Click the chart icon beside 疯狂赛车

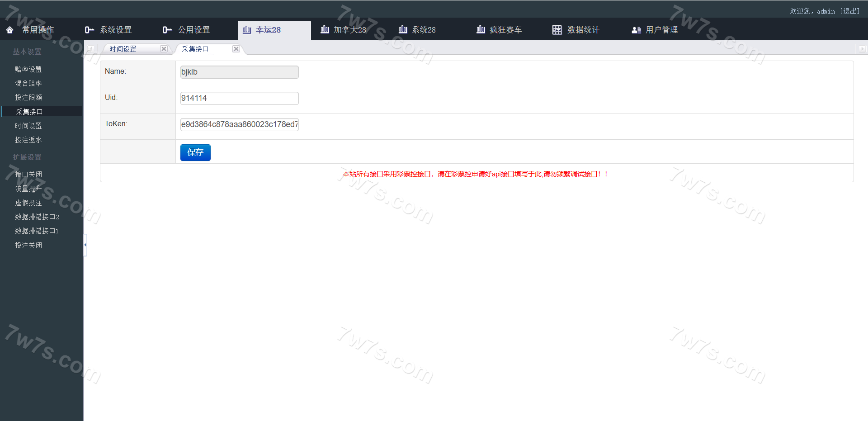tap(481, 30)
